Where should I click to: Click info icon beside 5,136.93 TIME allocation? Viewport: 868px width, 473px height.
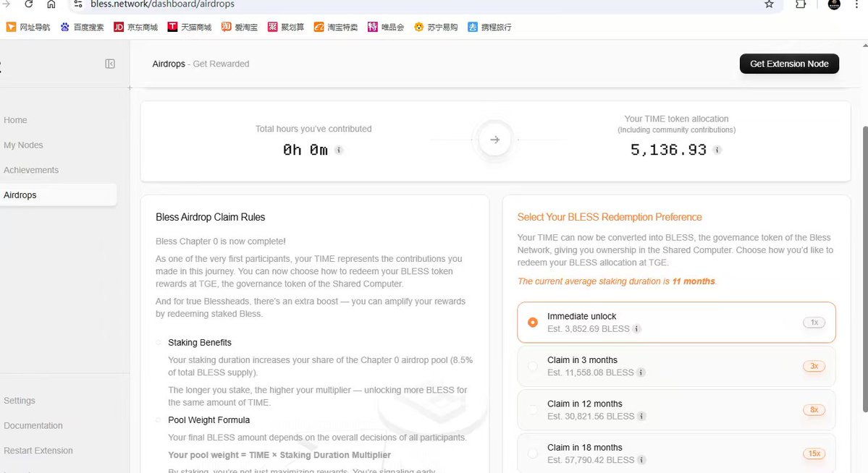coord(717,150)
